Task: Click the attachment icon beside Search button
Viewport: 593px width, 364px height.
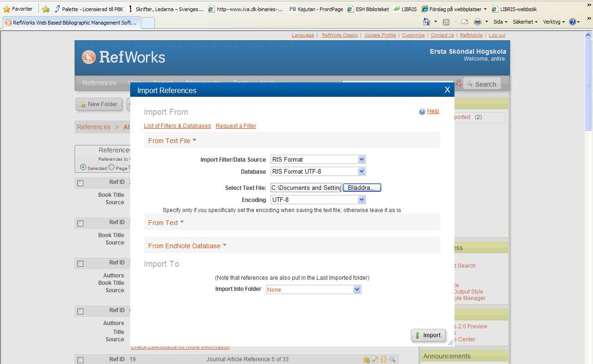Action: (458, 83)
